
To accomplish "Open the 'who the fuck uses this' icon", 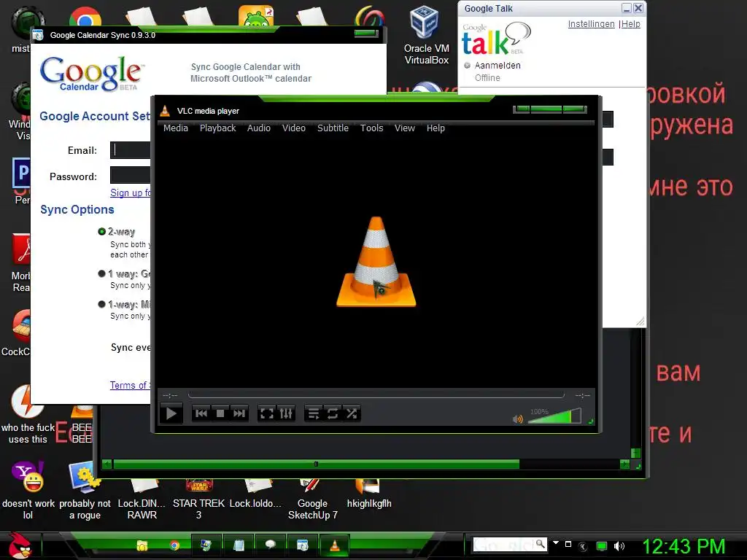I will 28,414.
